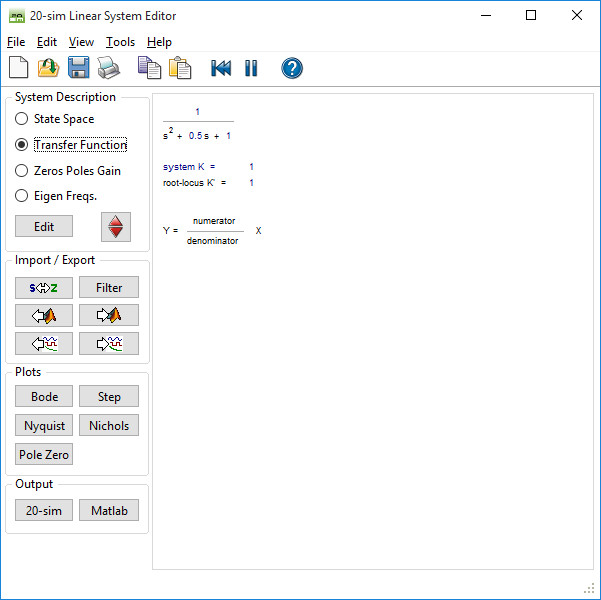Image resolution: width=601 pixels, height=600 pixels.
Task: Click the red up/down arrows button
Action: pos(116,227)
